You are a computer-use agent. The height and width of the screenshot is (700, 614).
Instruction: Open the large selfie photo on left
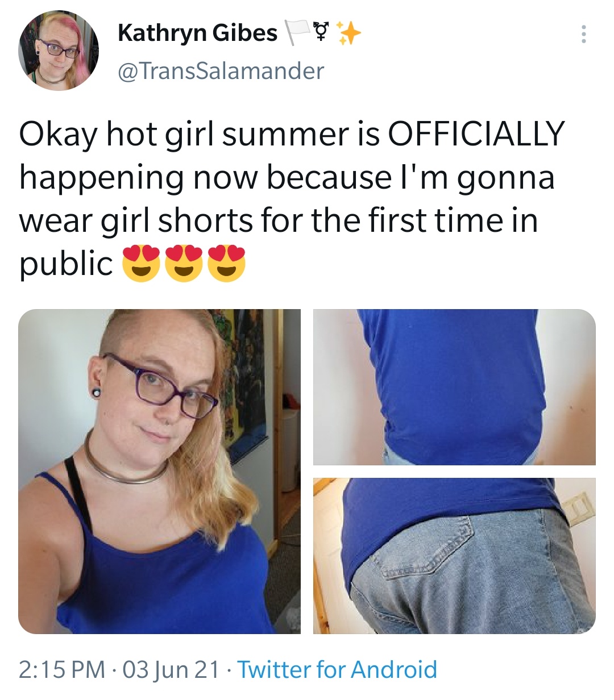tap(160, 471)
